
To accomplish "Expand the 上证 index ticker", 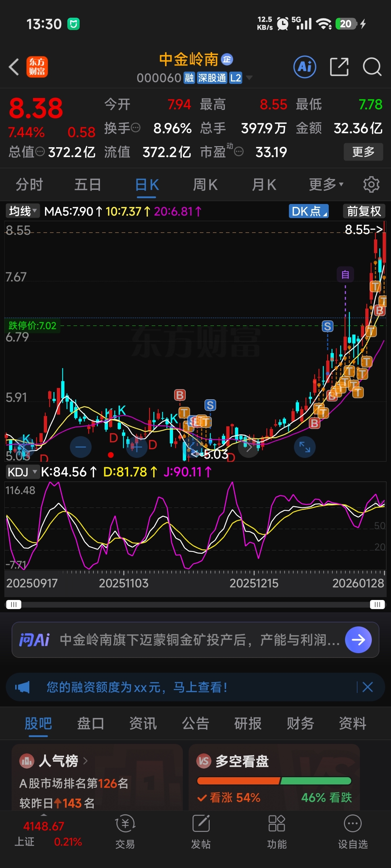I will point(48,834).
